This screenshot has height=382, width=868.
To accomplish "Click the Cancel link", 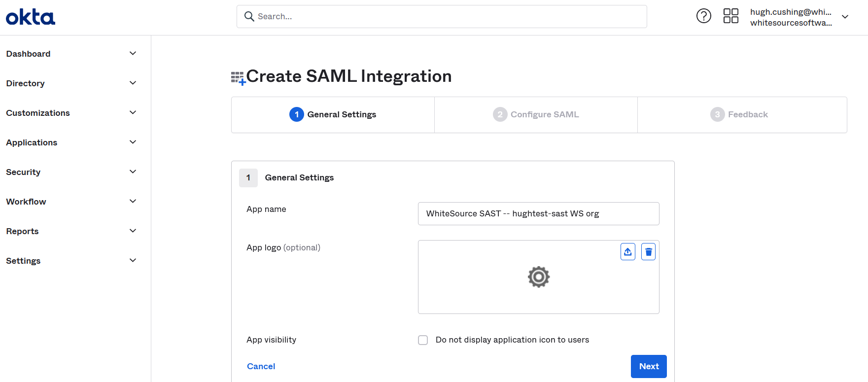I will 261,366.
